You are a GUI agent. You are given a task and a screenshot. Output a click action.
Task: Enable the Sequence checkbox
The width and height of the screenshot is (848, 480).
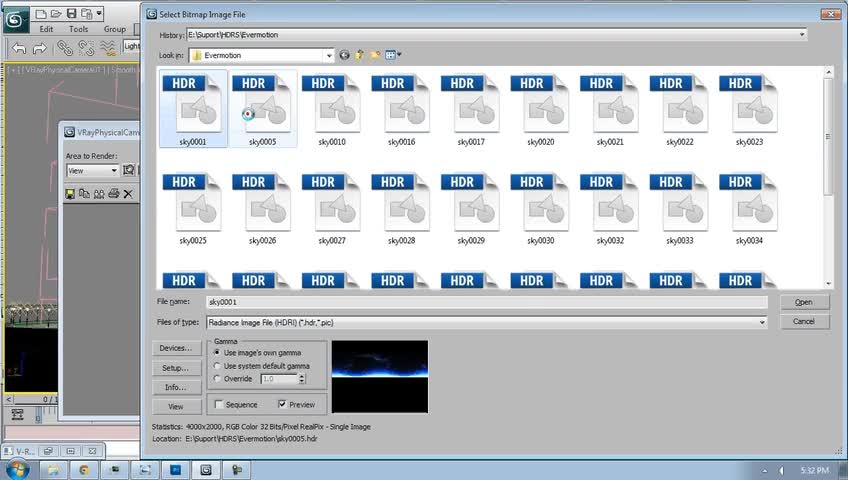coord(219,404)
